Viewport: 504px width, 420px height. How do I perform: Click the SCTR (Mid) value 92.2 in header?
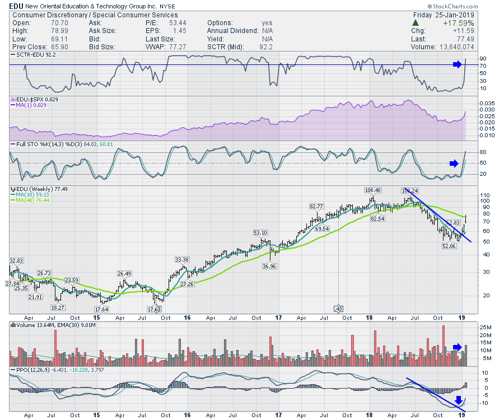point(266,47)
